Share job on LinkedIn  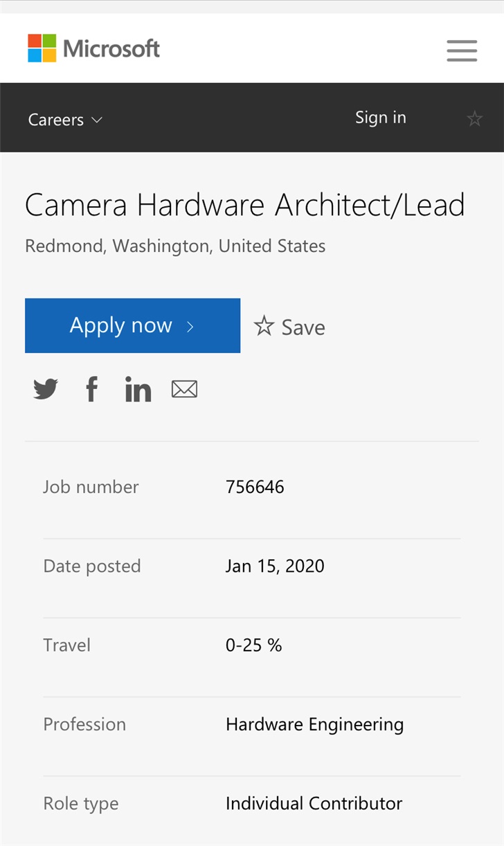point(138,390)
